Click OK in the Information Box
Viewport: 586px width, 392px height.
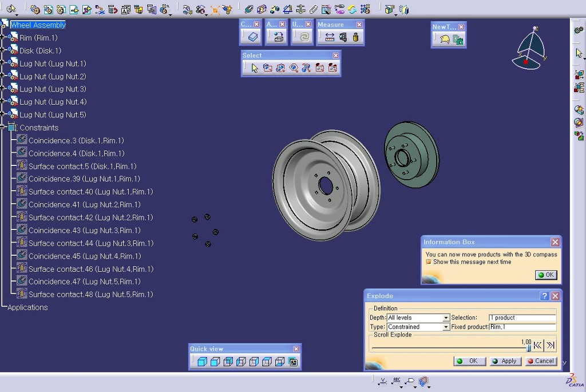point(545,275)
